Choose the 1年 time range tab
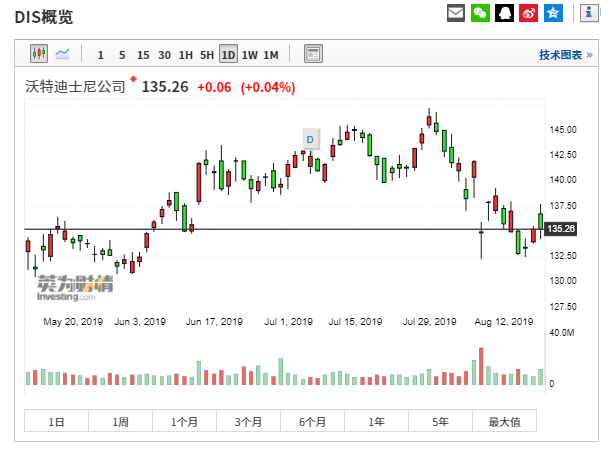 pyautogui.click(x=376, y=421)
